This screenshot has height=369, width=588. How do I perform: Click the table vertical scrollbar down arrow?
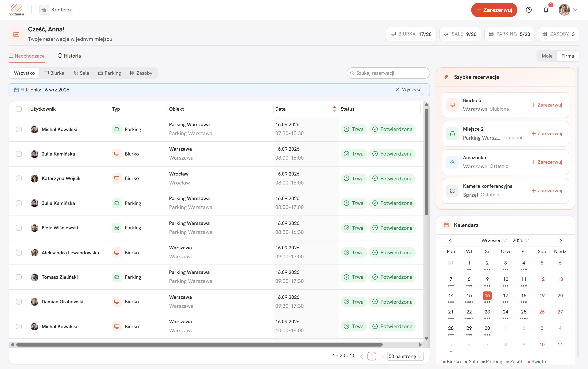pos(427,338)
